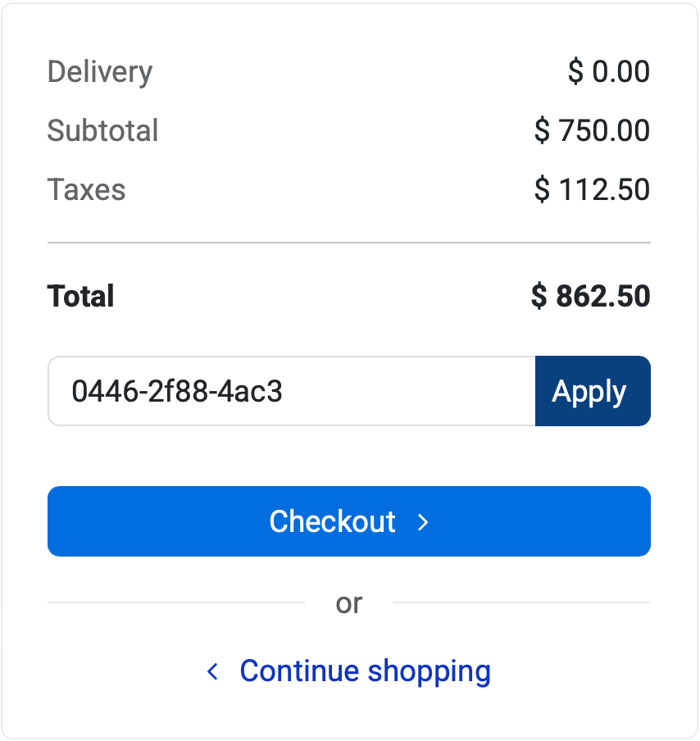This screenshot has width=700, height=741.
Task: Click the $ 112.50 taxes value
Action: (592, 190)
